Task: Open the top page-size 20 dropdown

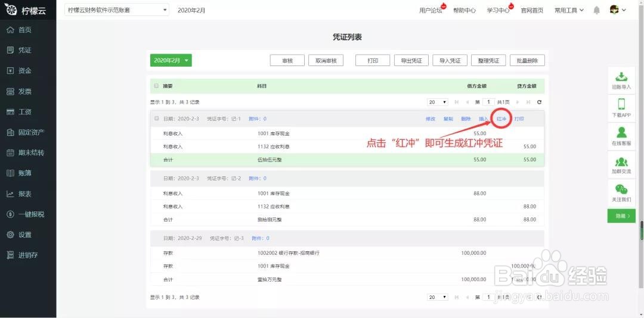Action: tap(438, 102)
